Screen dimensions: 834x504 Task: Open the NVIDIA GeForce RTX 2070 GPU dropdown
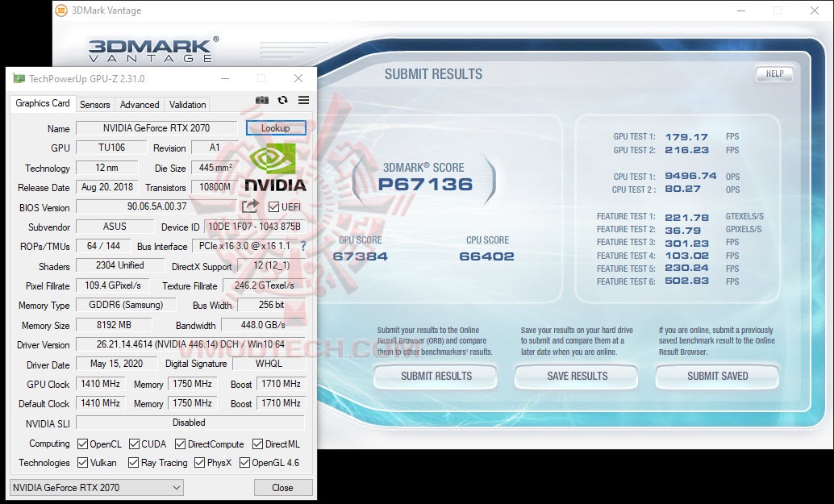click(96, 488)
